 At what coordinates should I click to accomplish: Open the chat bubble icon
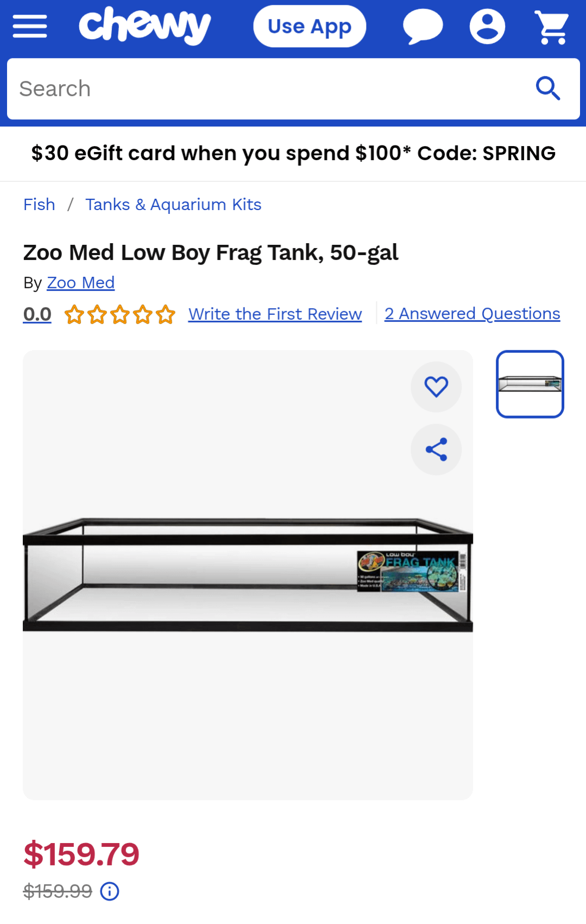pyautogui.click(x=423, y=26)
